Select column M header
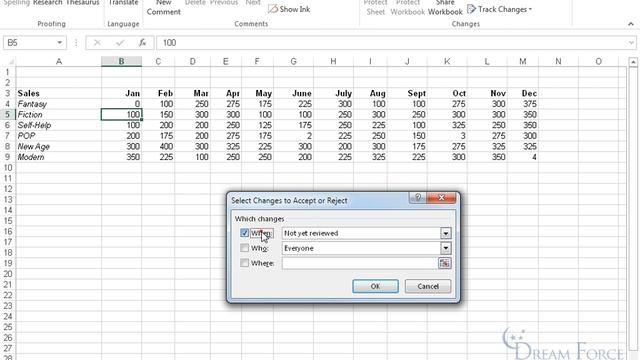 (523, 62)
